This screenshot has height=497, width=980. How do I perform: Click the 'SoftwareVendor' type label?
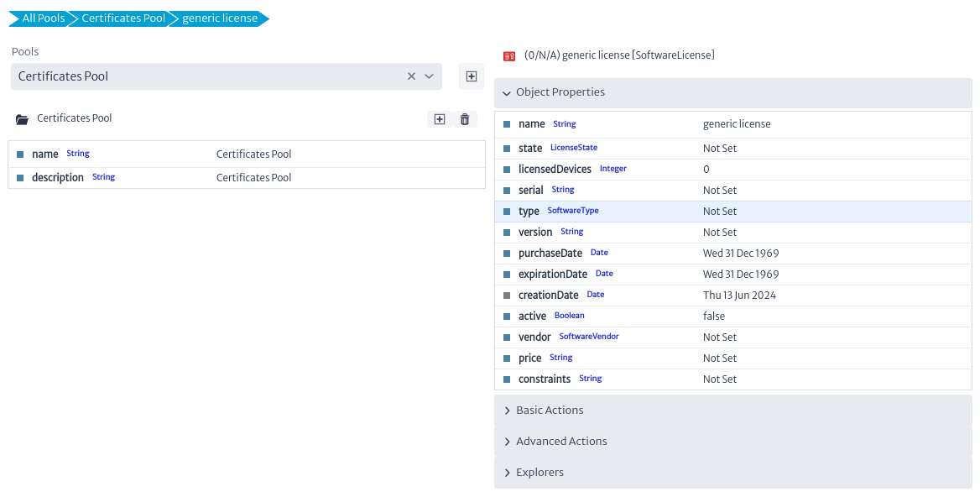coord(589,337)
